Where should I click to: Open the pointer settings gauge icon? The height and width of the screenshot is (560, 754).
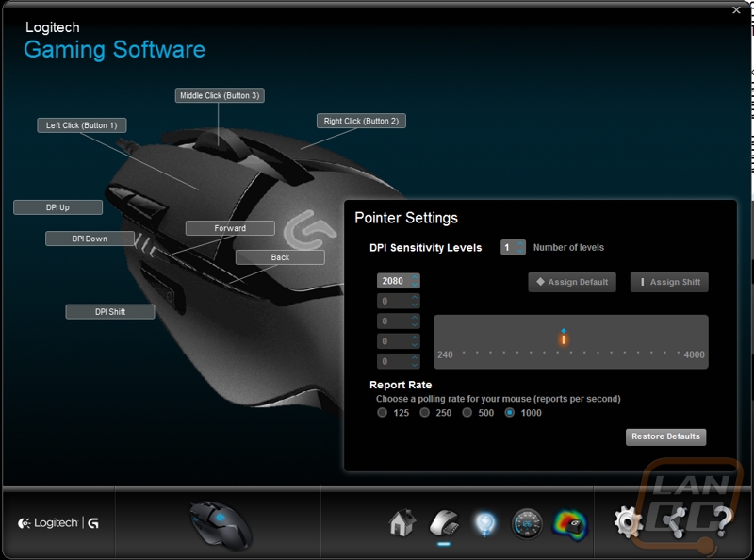point(527,524)
